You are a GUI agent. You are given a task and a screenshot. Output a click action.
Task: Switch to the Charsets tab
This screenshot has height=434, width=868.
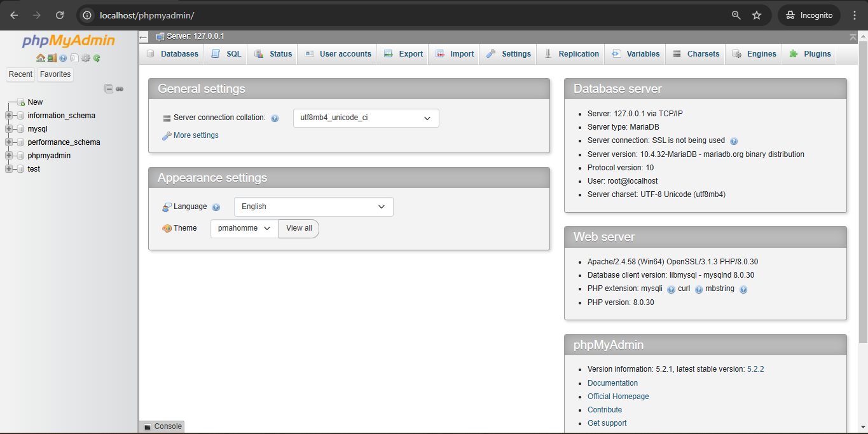(x=696, y=54)
